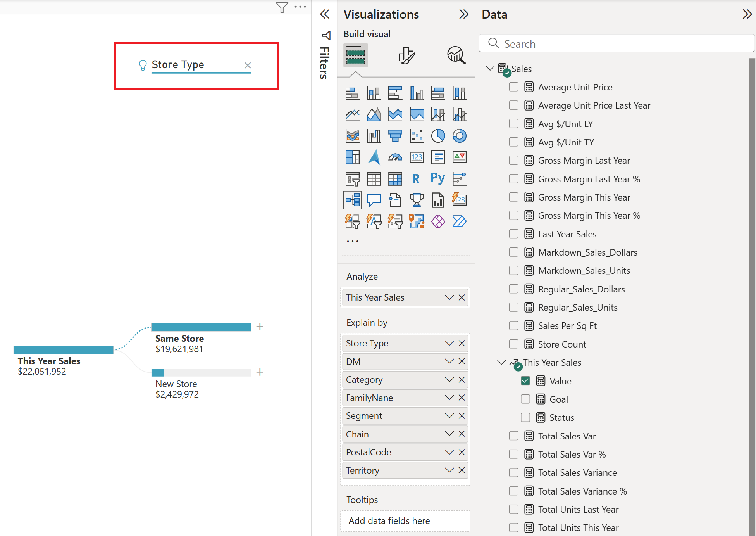Expand the Same Store node with the plus button
The width and height of the screenshot is (756, 536).
(260, 327)
